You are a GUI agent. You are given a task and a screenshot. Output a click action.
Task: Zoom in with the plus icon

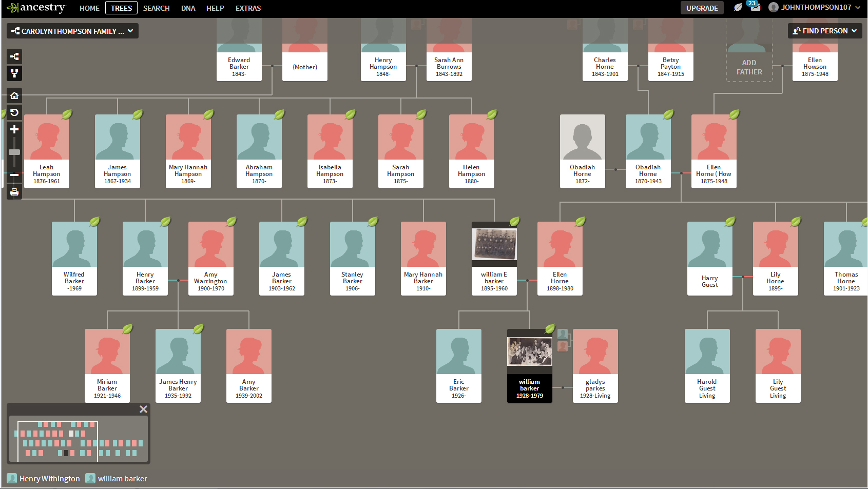[14, 129]
